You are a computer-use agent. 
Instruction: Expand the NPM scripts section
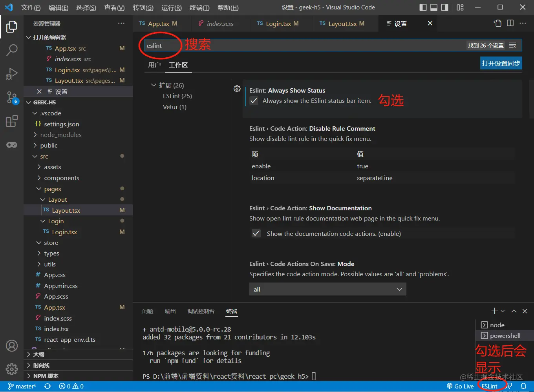[78, 376]
